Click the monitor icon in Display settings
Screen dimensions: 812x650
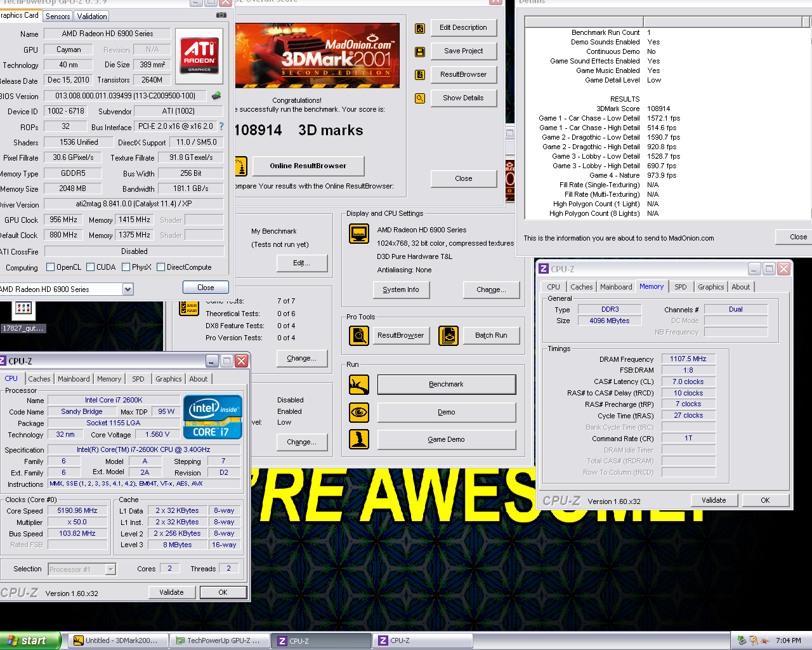(359, 234)
